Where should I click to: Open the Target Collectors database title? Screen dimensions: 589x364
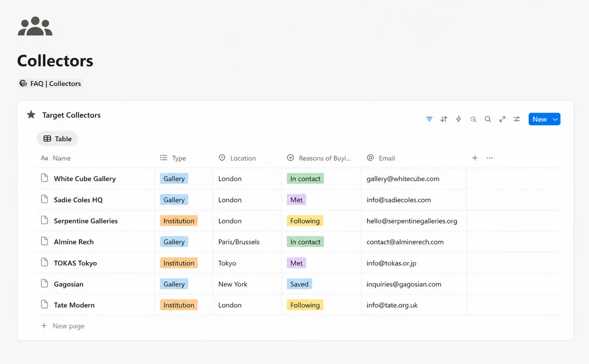coord(71,115)
